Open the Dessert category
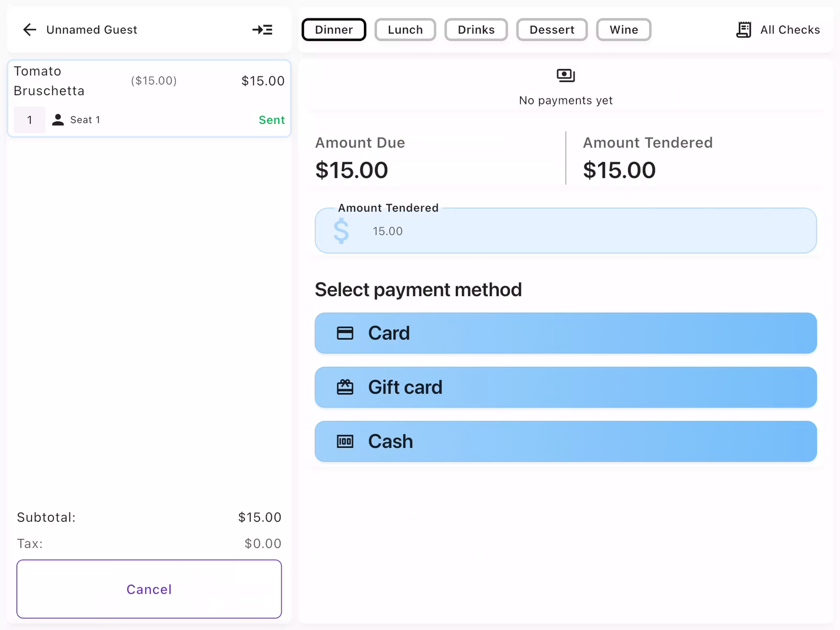This screenshot has width=840, height=630. coord(552,29)
